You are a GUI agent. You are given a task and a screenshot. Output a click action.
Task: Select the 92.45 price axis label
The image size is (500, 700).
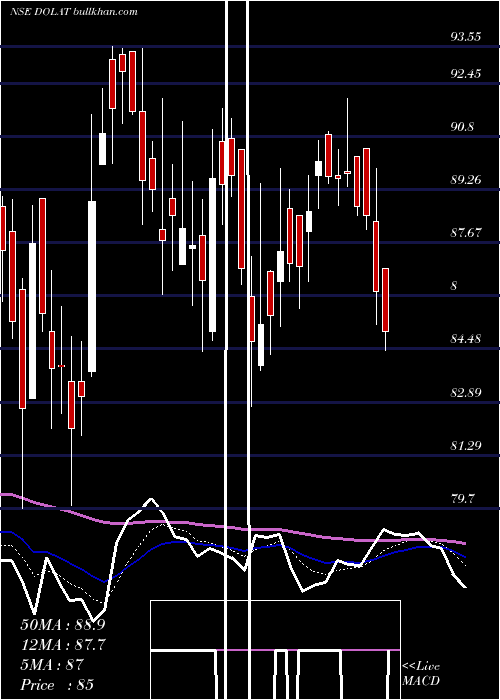click(x=466, y=74)
